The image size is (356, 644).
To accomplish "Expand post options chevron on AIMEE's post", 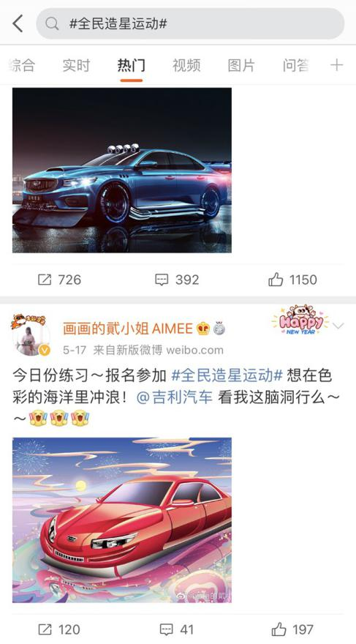I will tap(338, 326).
